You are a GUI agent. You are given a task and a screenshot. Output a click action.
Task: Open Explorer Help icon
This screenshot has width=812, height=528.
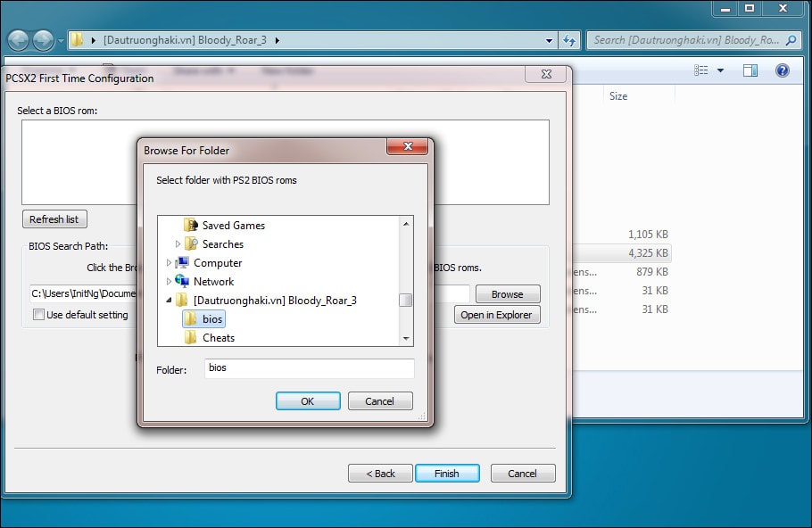[x=783, y=70]
